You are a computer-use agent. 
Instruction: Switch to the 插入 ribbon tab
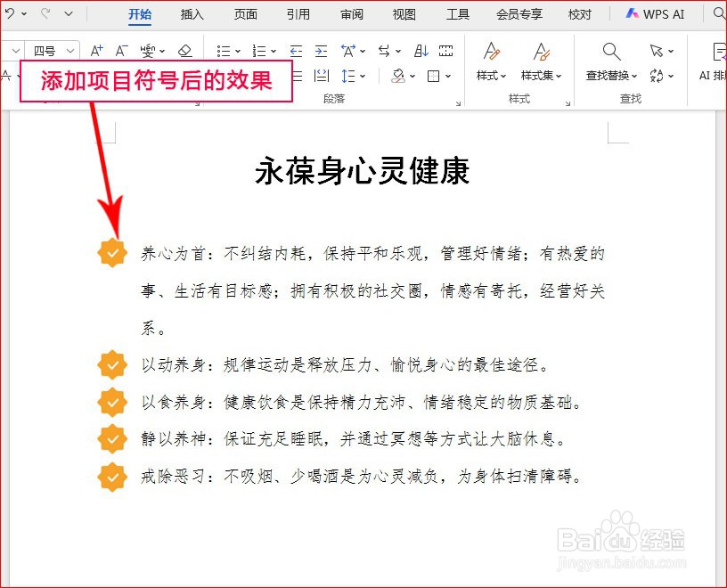(192, 14)
